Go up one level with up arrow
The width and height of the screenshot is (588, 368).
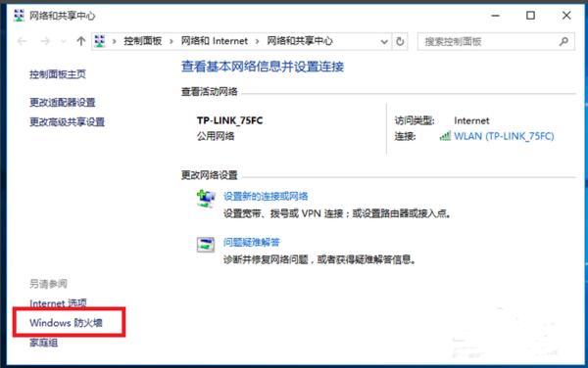[80, 41]
